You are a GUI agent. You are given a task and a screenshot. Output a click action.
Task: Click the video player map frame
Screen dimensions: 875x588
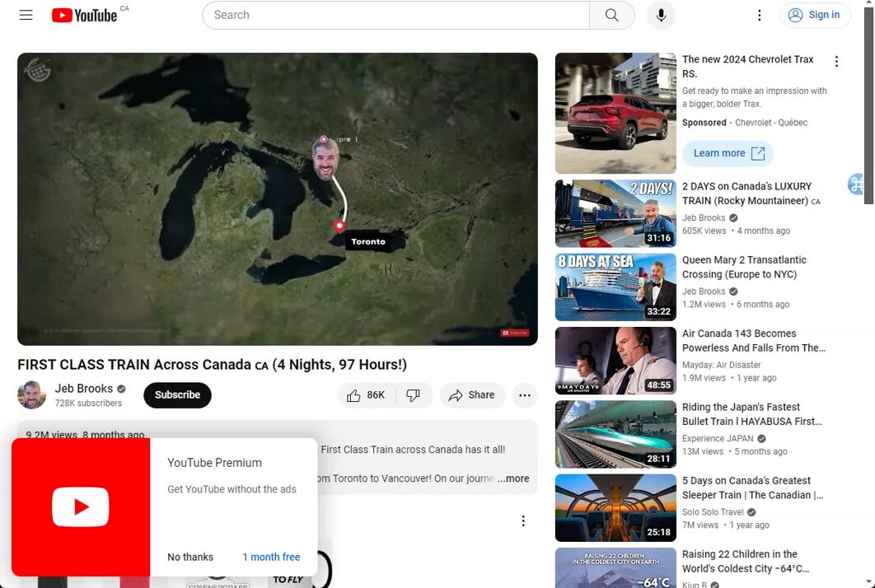(278, 199)
